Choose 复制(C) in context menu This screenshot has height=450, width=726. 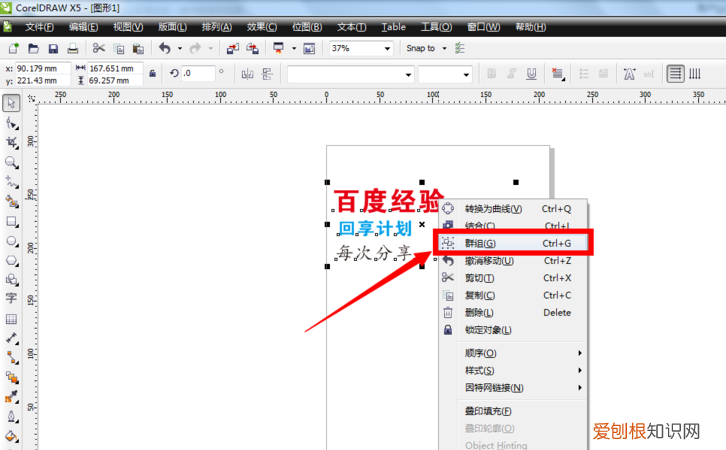pyautogui.click(x=513, y=295)
